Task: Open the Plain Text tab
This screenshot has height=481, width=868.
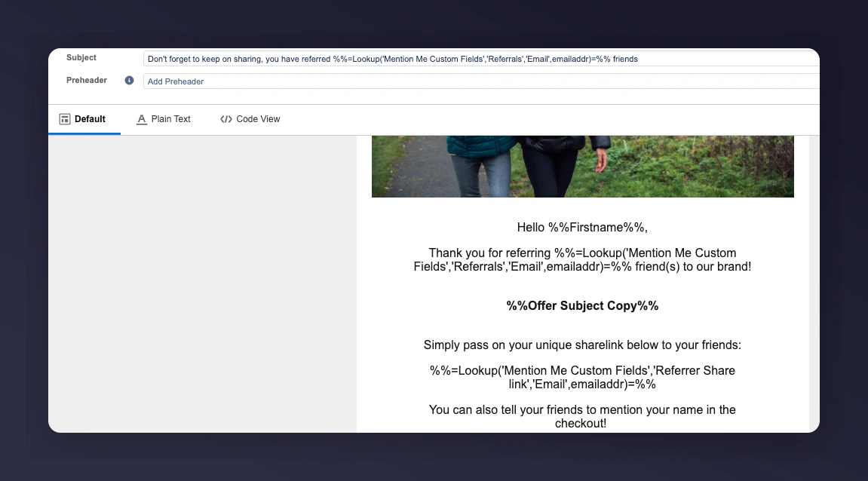Action: pyautogui.click(x=164, y=119)
